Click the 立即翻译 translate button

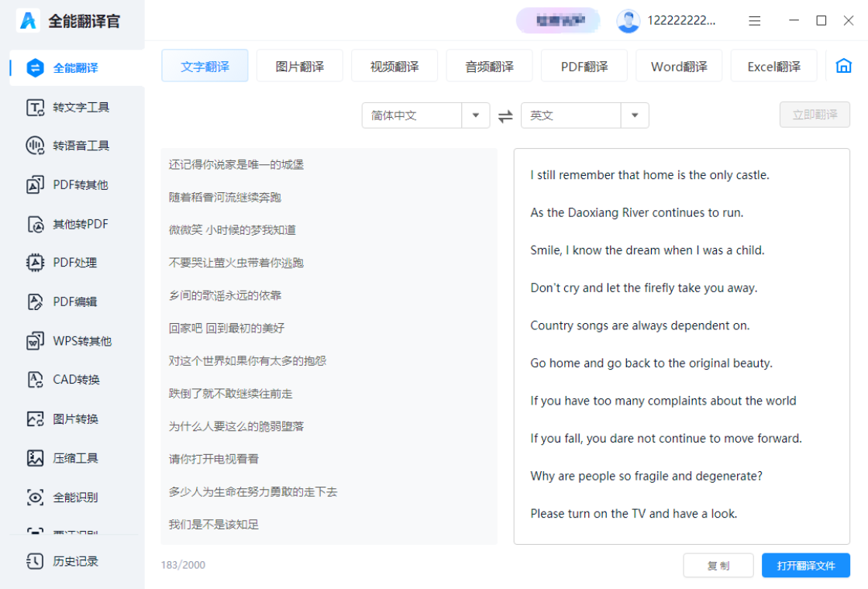pyautogui.click(x=815, y=115)
